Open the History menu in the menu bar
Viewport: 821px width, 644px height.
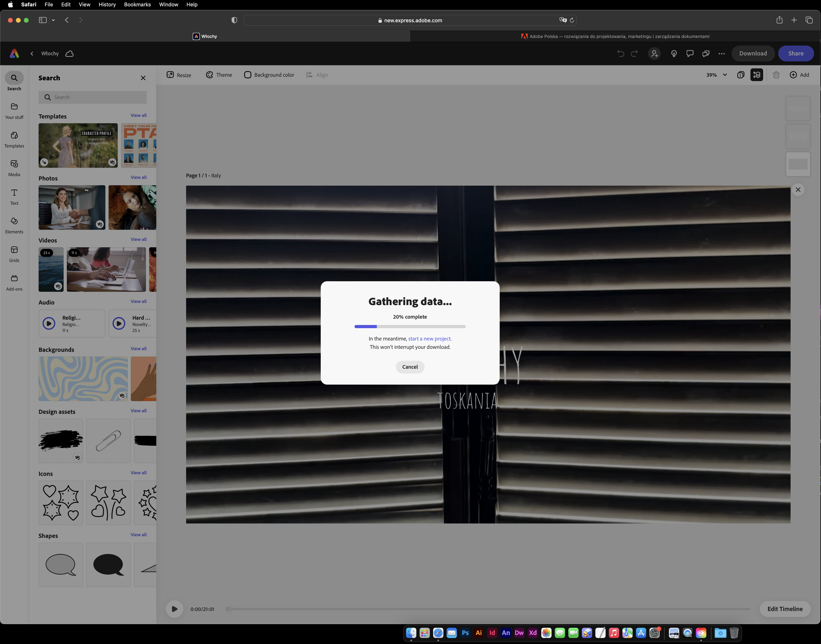(x=107, y=5)
